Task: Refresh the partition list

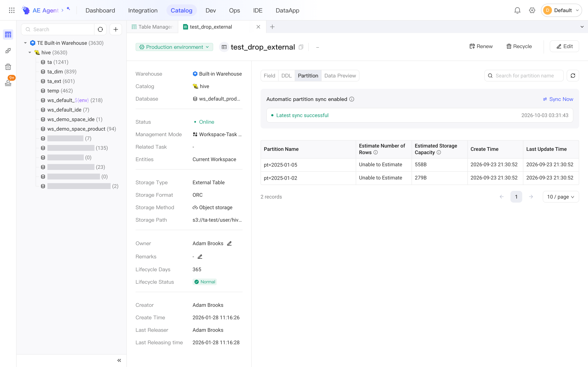Action: (573, 76)
